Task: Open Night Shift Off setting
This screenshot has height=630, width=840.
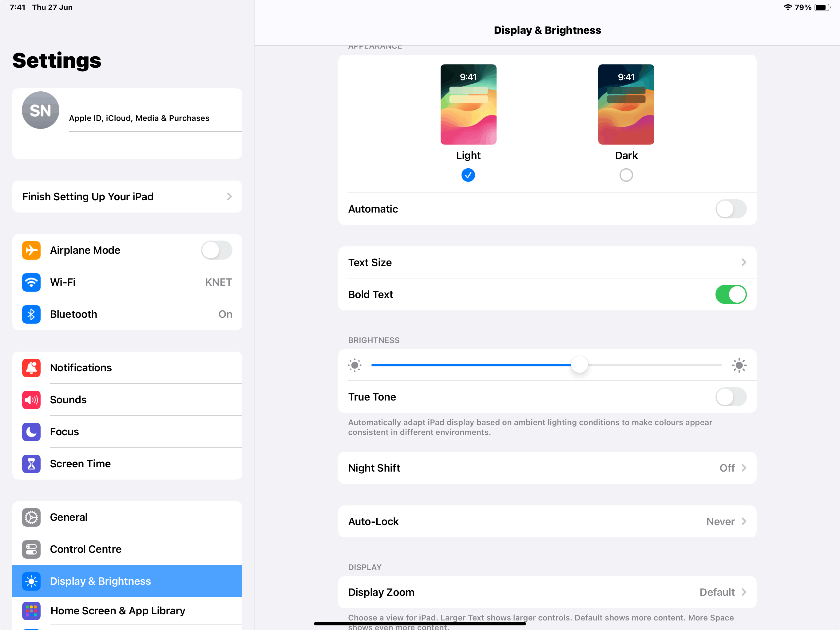Action: pyautogui.click(x=547, y=468)
